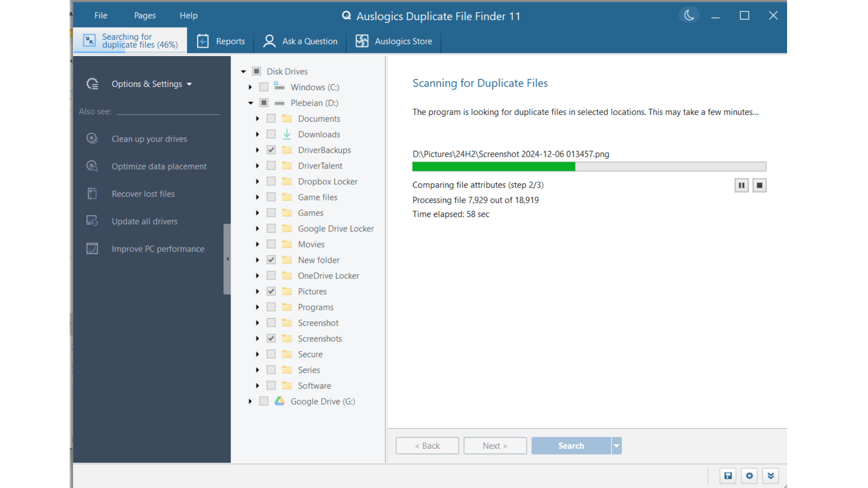
Task: Click the Update all drivers icon
Action: 92,221
